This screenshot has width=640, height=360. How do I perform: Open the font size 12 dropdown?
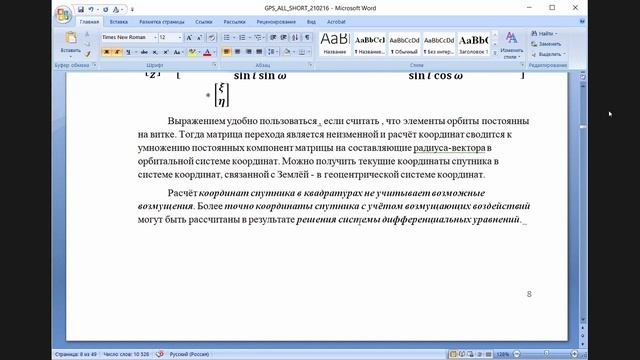(x=180, y=38)
